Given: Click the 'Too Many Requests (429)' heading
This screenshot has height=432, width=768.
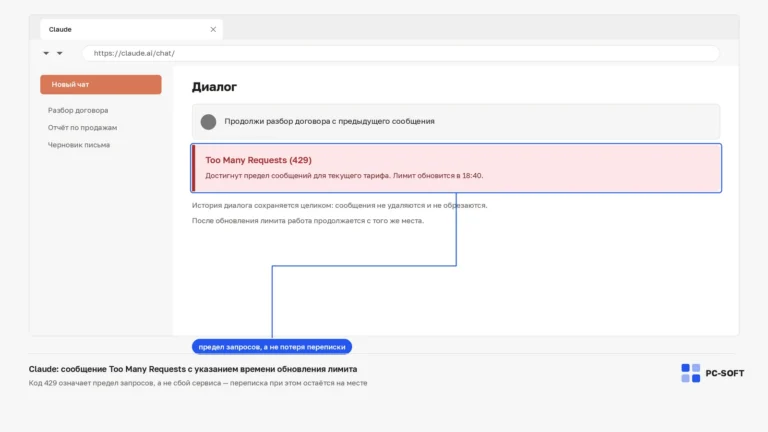Looking at the screenshot, I should [x=258, y=160].
